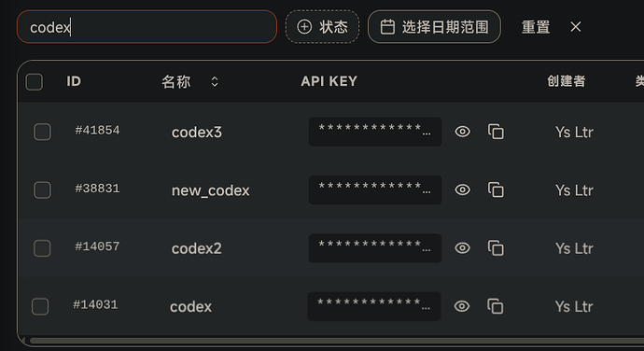Click creator Ys Ltr in row #14031
644x351 pixels.
[574, 307]
